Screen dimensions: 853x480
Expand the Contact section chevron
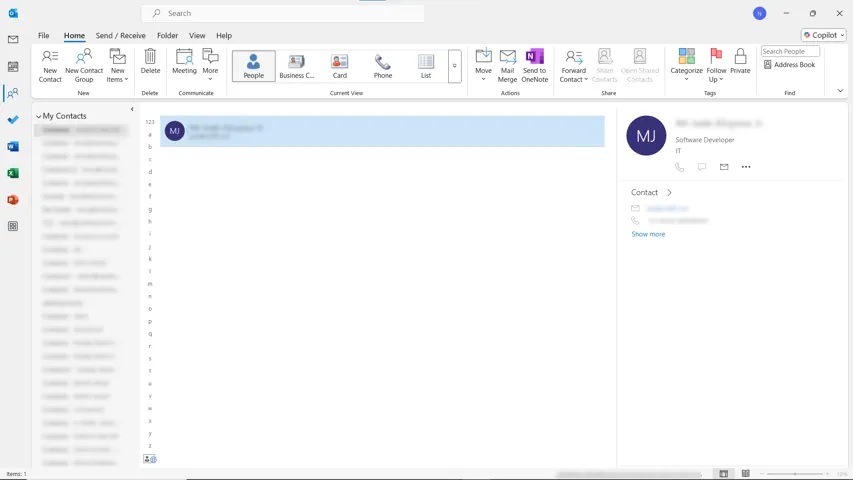pyautogui.click(x=670, y=193)
